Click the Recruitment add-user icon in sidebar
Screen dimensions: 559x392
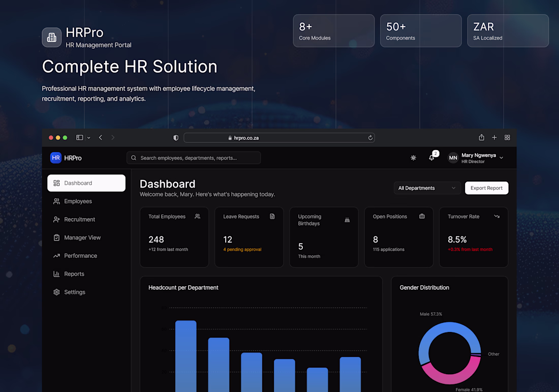tap(56, 219)
